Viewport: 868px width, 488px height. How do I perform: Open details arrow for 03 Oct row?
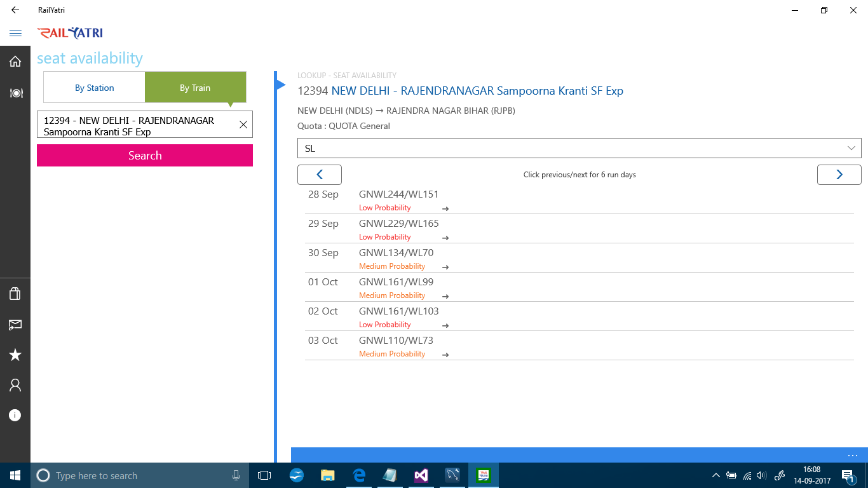(445, 355)
